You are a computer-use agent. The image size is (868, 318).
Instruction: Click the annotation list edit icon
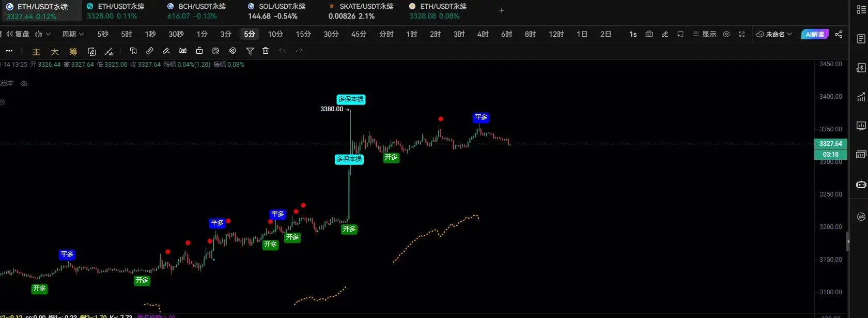[x=216, y=51]
